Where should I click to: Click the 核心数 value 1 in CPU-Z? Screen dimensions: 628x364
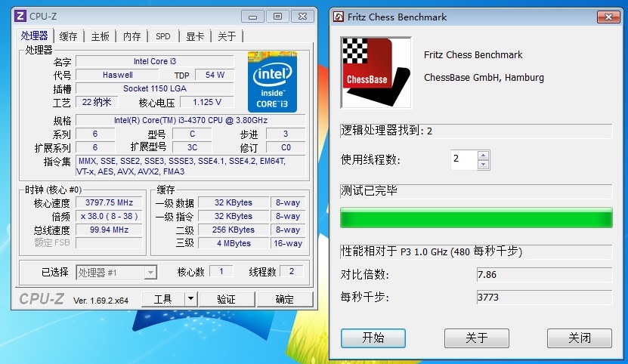pyautogui.click(x=221, y=272)
